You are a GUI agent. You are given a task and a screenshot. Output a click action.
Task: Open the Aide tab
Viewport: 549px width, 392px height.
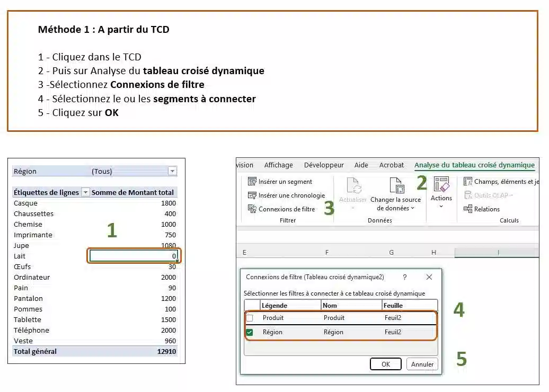coord(361,165)
